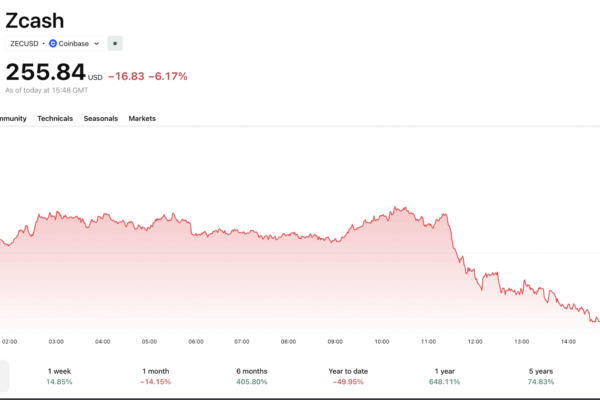Image resolution: width=600 pixels, height=400 pixels.
Task: Click the market status dot button
Action: pyautogui.click(x=115, y=43)
